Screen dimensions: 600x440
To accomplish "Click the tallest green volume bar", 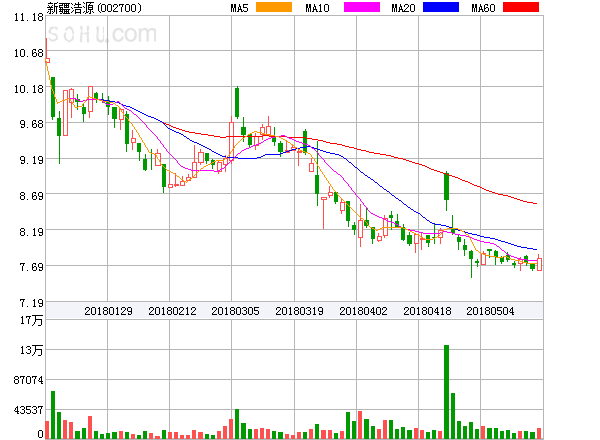I will click(446, 392).
